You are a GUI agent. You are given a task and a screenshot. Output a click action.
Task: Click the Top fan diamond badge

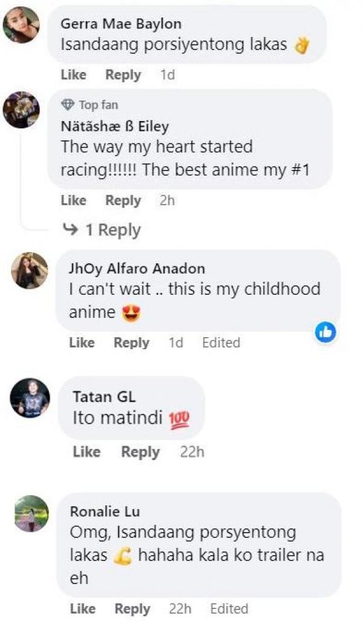(x=67, y=105)
